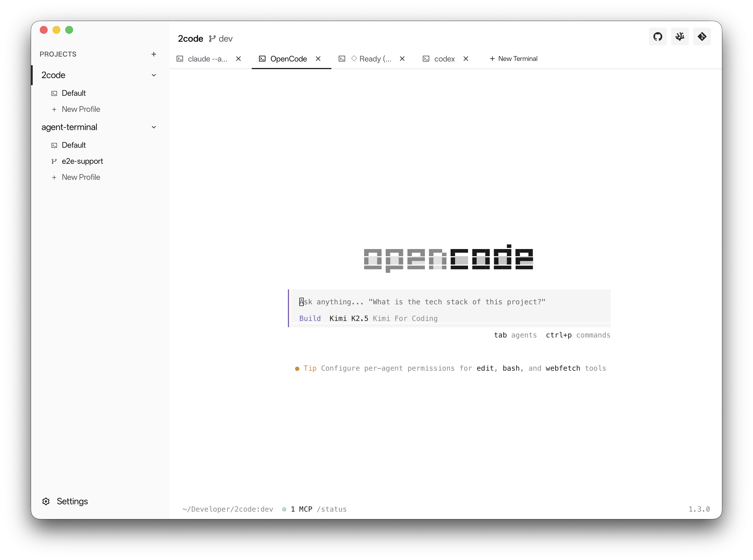This screenshot has width=753, height=560.
Task: Collapse the agent-terminal project section
Action: (x=154, y=127)
